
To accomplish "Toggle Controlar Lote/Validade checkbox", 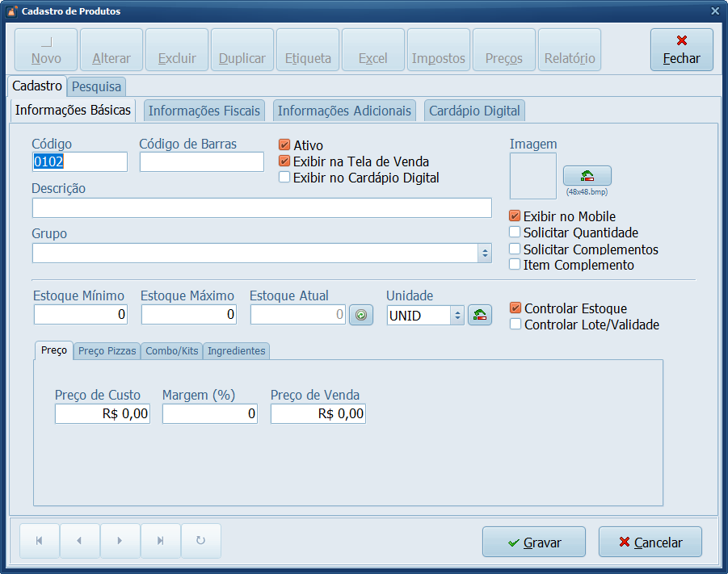I will coord(515,325).
